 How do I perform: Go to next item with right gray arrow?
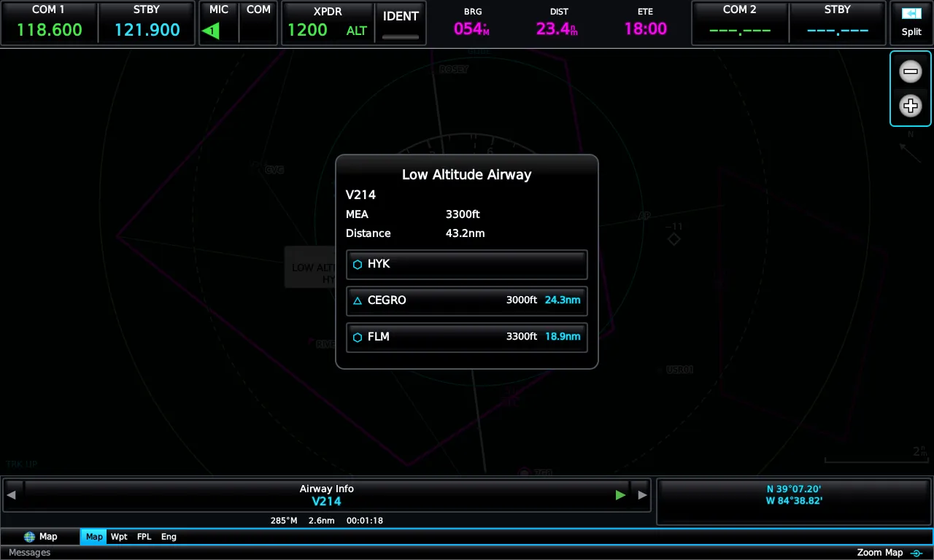point(642,495)
